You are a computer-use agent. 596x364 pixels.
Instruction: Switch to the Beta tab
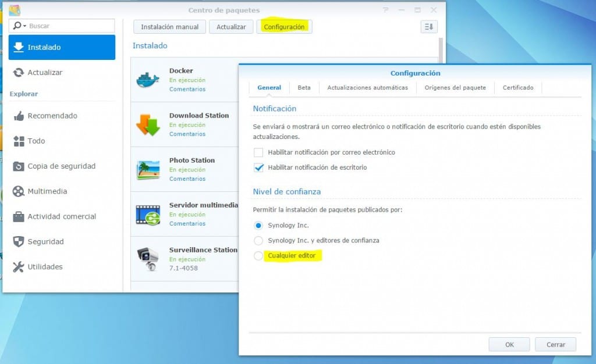[x=304, y=87]
